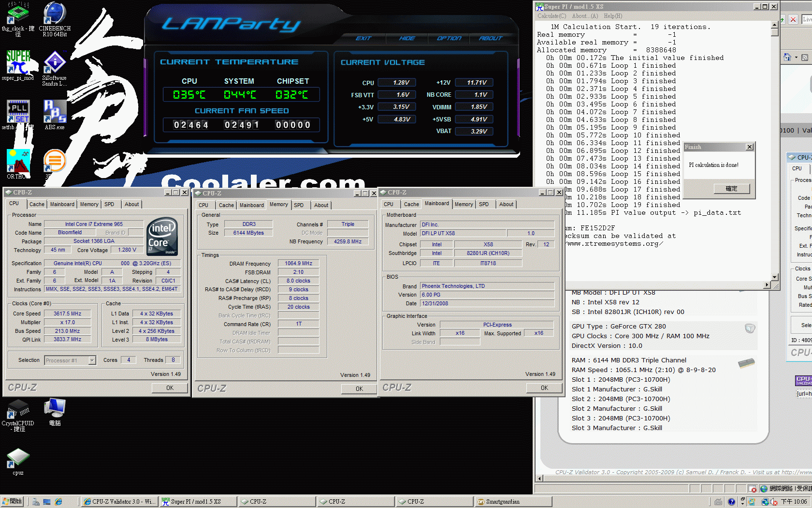Click the browser home icon in toolbar

[787, 57]
